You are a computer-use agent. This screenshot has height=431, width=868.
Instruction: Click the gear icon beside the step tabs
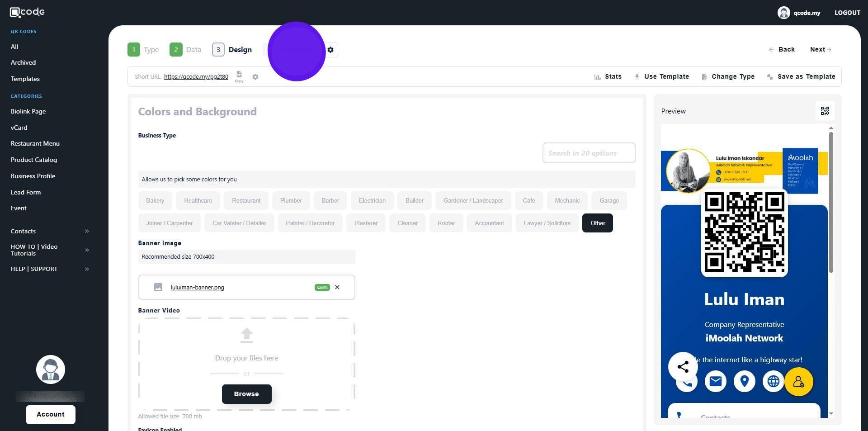[330, 50]
